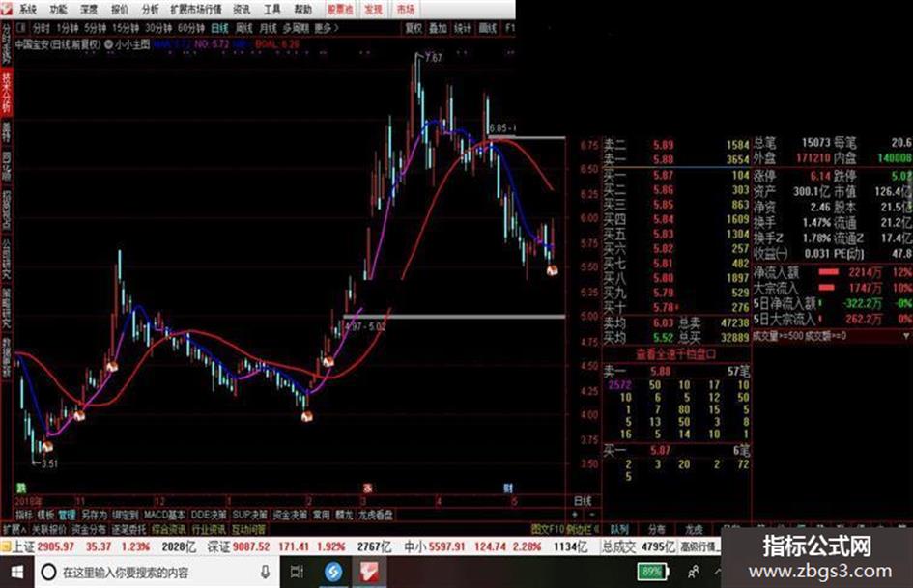Expand the 扩展 panel arrow

point(14,529)
